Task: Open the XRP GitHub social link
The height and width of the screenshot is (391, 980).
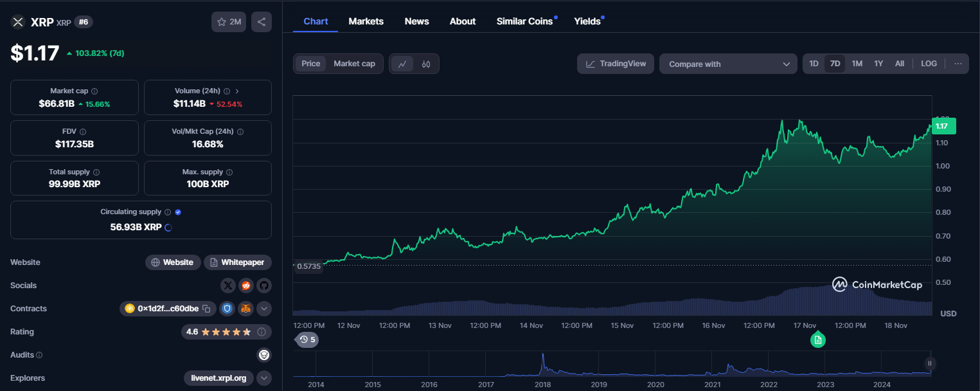Action: (264, 286)
